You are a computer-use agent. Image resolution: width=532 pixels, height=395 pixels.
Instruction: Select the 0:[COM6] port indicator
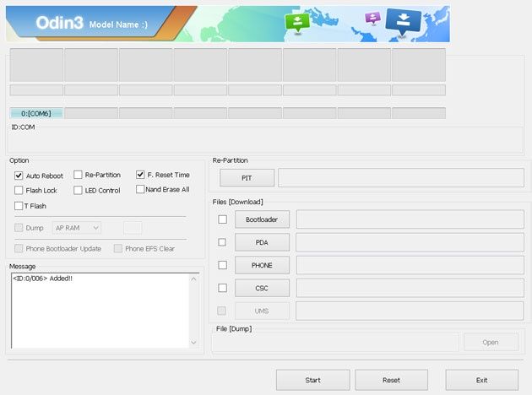tap(36, 113)
